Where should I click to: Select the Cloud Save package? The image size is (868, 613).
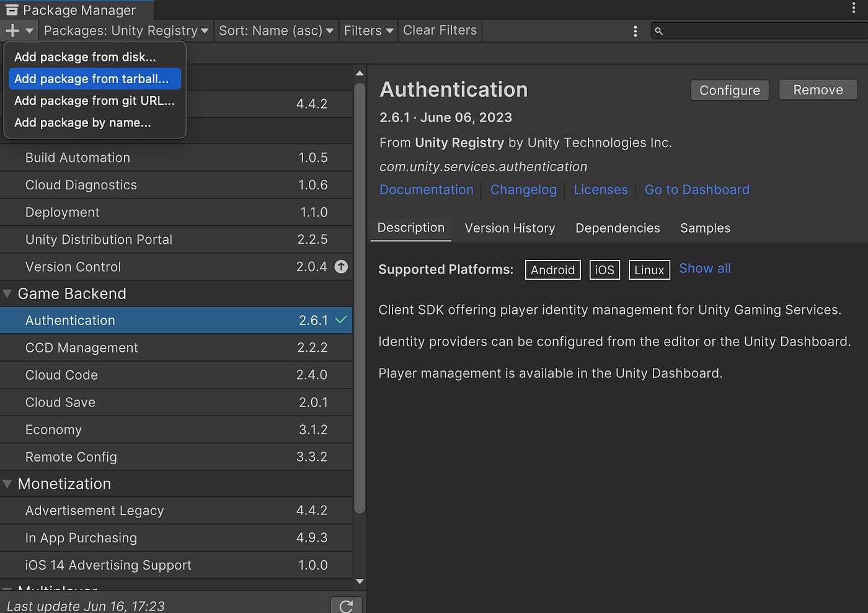click(176, 403)
